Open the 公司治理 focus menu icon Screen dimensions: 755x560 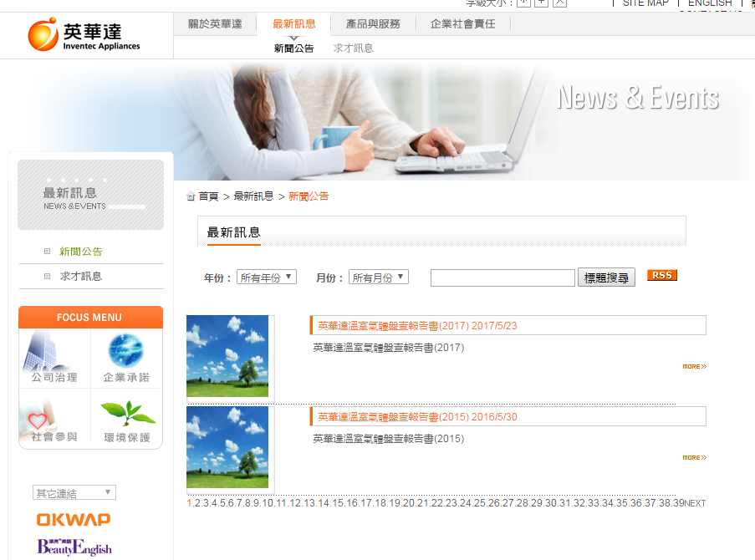pyautogui.click(x=54, y=357)
